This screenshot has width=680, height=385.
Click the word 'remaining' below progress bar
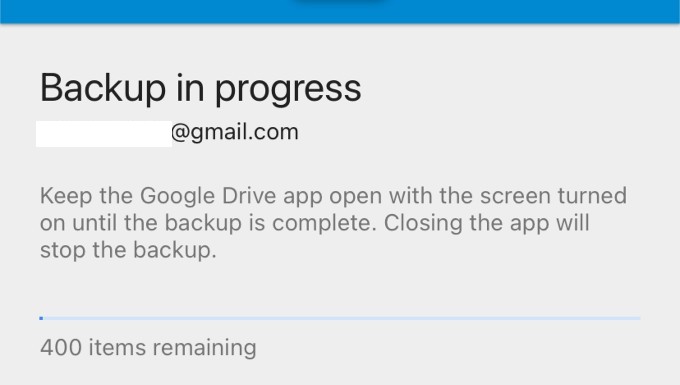coord(205,348)
